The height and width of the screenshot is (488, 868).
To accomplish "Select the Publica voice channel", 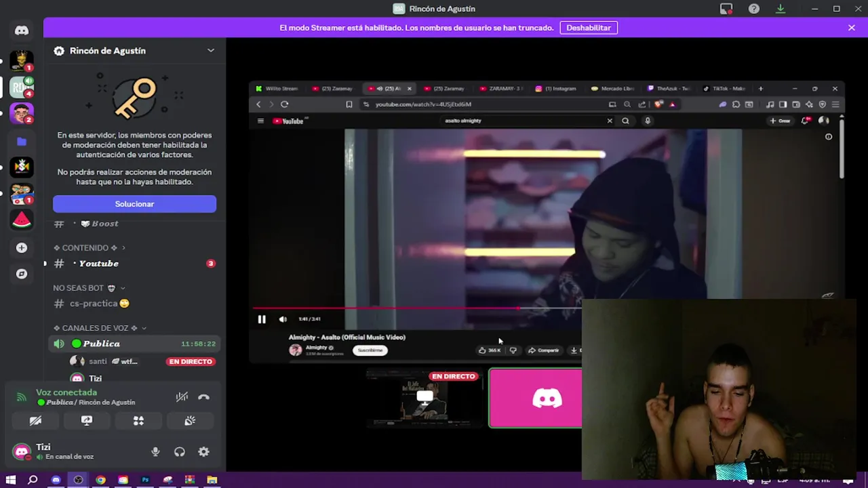I will tap(134, 344).
